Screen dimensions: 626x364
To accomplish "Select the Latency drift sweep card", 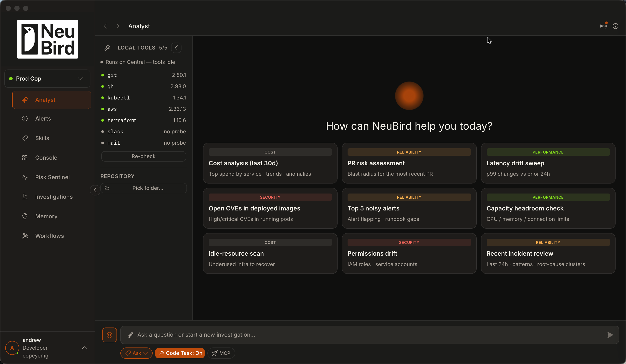I will pos(548,163).
